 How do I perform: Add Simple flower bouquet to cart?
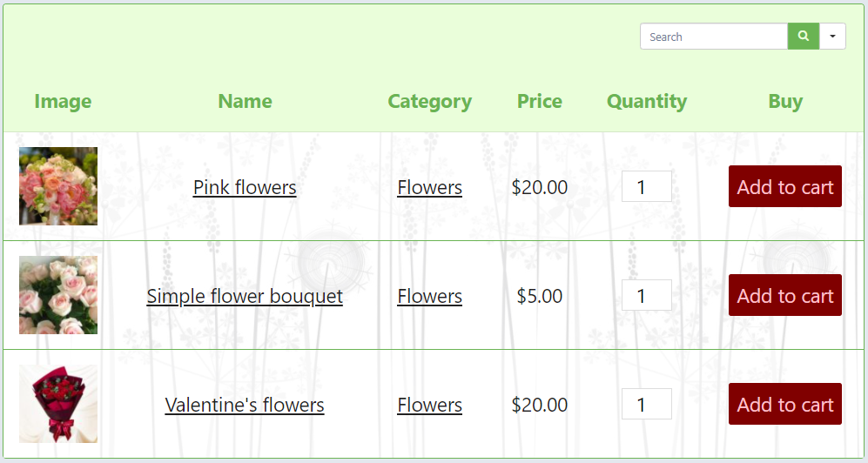(x=784, y=296)
